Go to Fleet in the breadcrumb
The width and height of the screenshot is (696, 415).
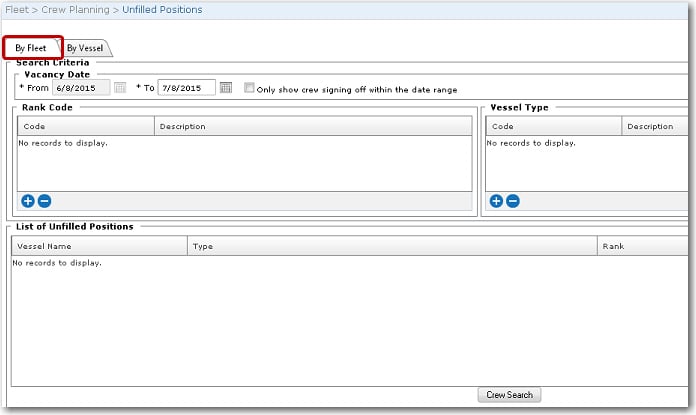[14, 10]
